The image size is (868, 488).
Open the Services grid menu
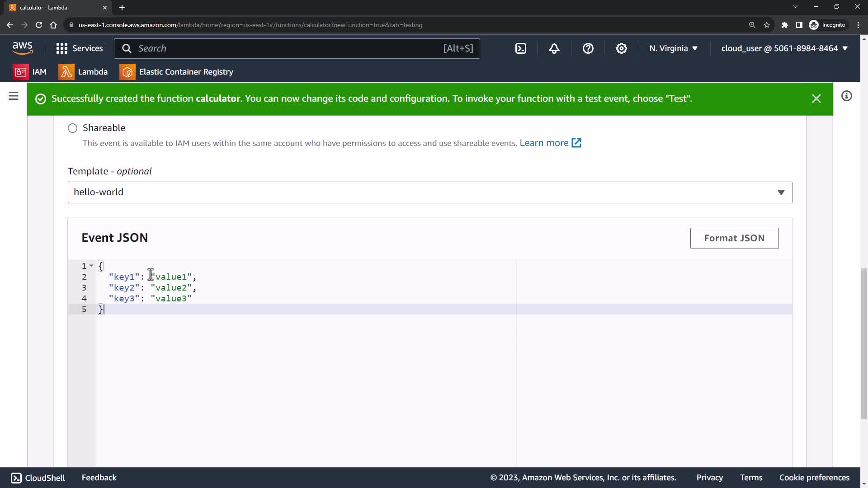coord(80,48)
